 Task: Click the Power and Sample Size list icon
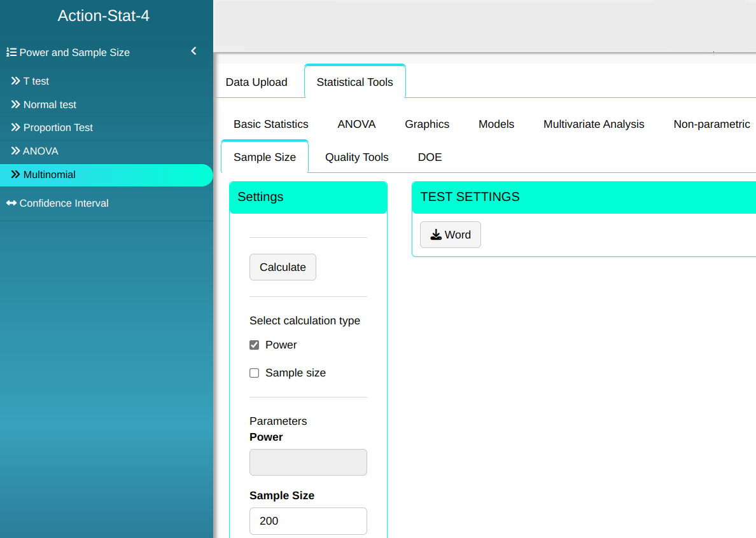click(x=11, y=53)
